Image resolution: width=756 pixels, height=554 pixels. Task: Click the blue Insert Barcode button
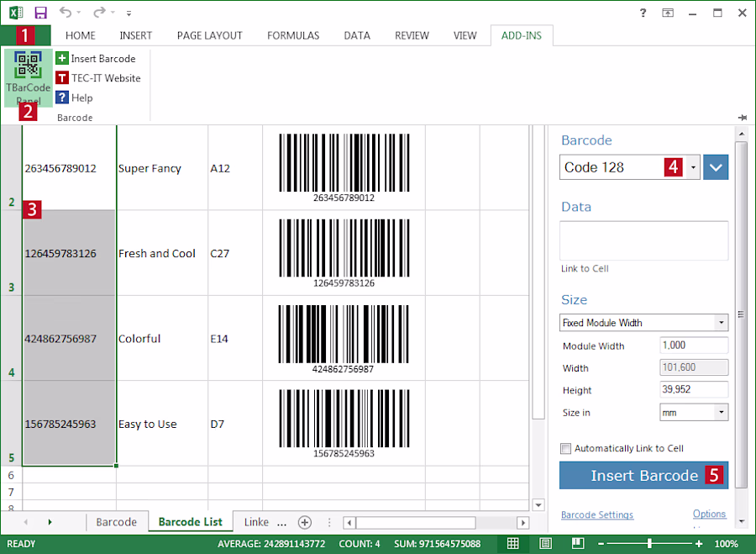tap(643, 475)
